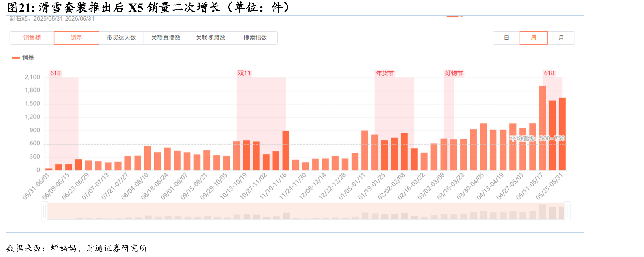
Task: Switch to the 销售额 tab
Action: coord(32,38)
